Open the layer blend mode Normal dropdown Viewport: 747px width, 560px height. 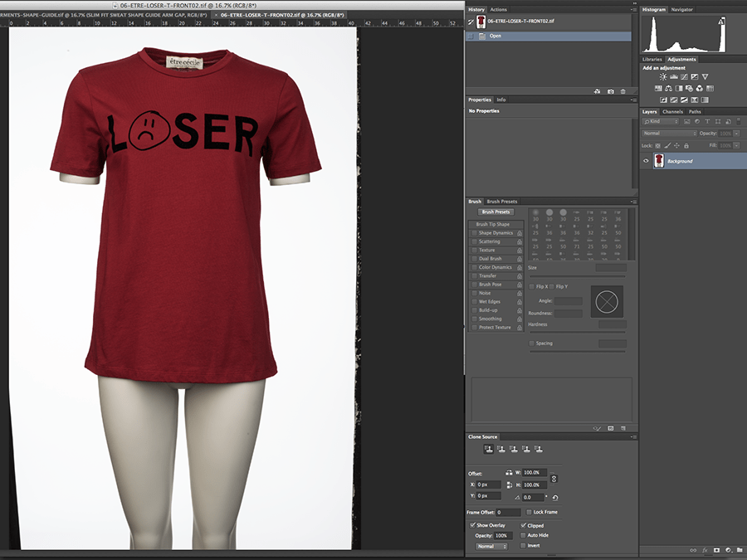670,133
